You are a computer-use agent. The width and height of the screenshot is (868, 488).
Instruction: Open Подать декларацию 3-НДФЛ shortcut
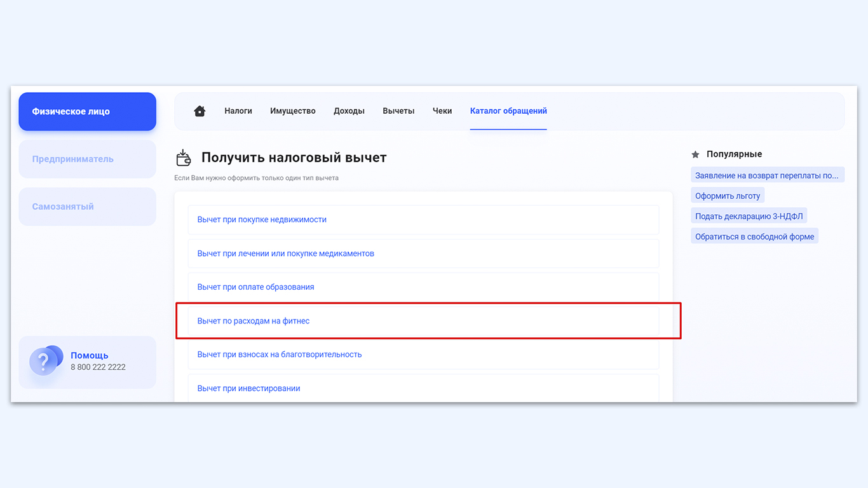pos(749,216)
